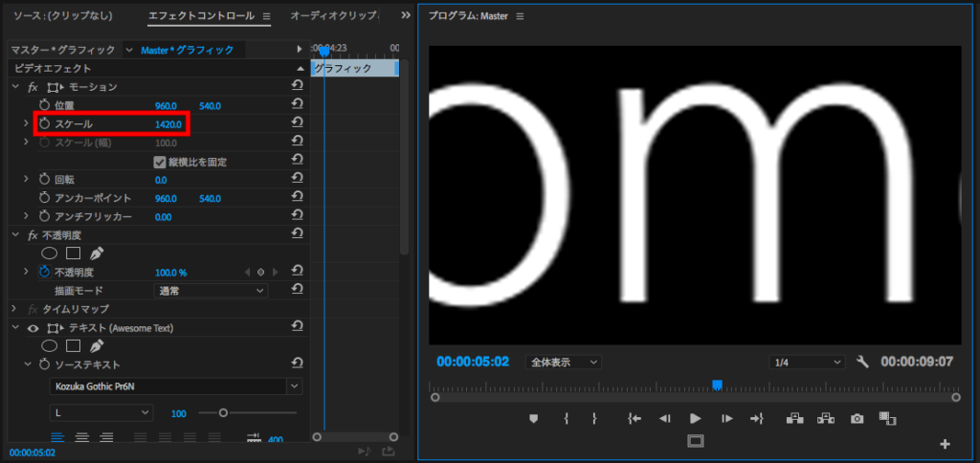Click the Program monitor playhead marker
Image resolution: width=980 pixels, height=463 pixels.
click(x=718, y=385)
